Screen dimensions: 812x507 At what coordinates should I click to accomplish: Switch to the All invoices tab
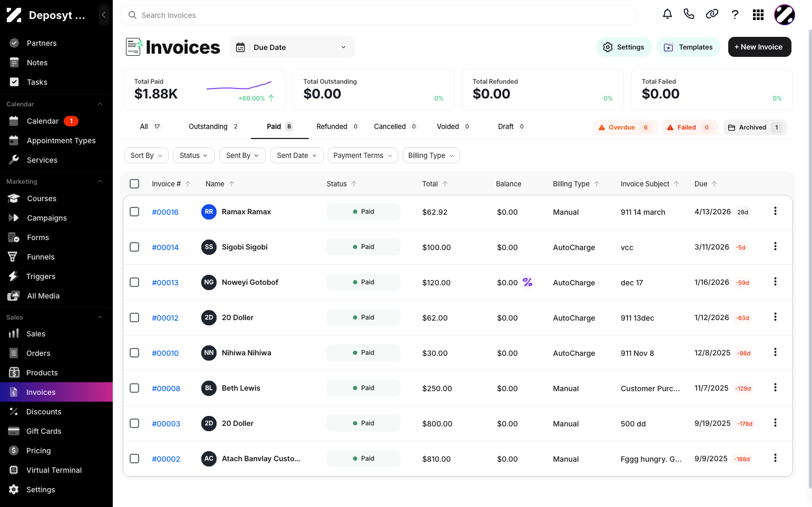pyautogui.click(x=150, y=126)
